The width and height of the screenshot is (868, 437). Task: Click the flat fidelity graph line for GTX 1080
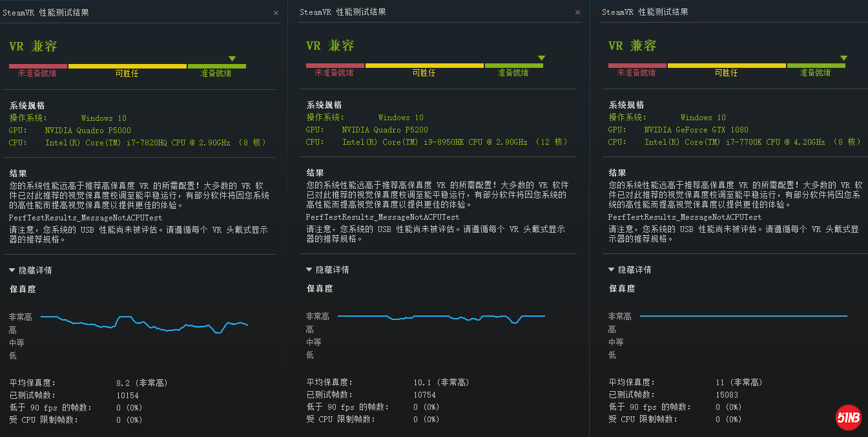pos(743,316)
